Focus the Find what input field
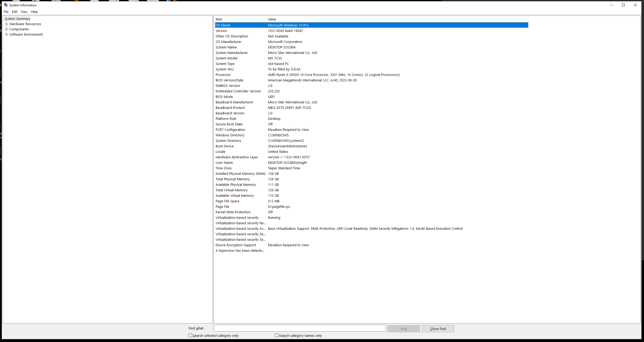Viewport: 644px width, 342px height. click(x=300, y=328)
